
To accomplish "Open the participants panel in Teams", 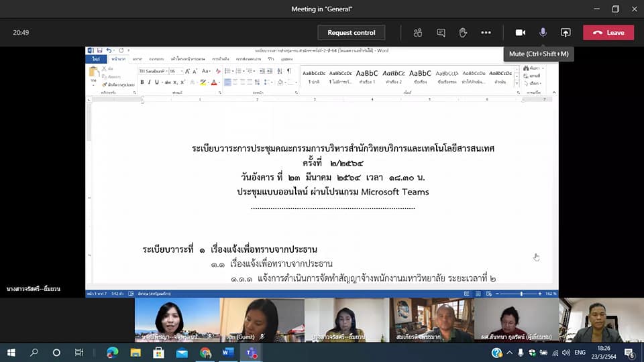I will pos(418,32).
